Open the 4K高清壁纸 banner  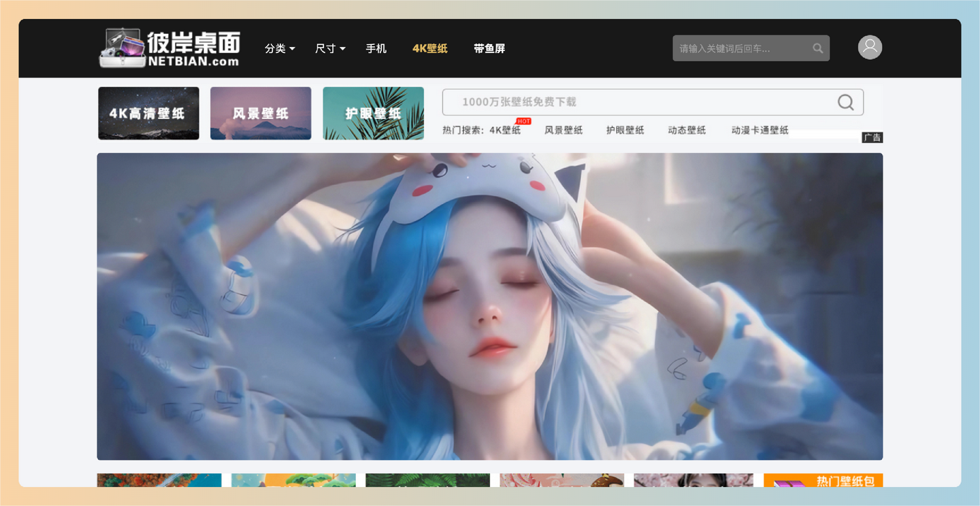click(148, 113)
